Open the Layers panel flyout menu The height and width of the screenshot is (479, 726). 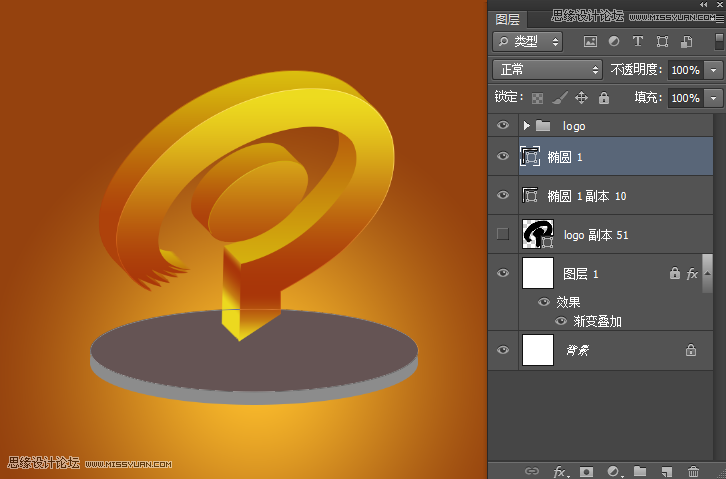pyautogui.click(x=718, y=18)
